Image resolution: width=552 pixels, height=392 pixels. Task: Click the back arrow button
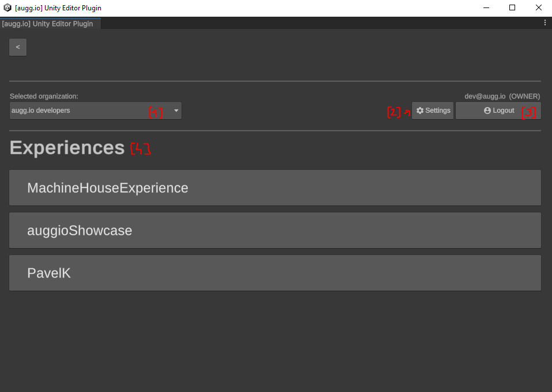tap(18, 47)
